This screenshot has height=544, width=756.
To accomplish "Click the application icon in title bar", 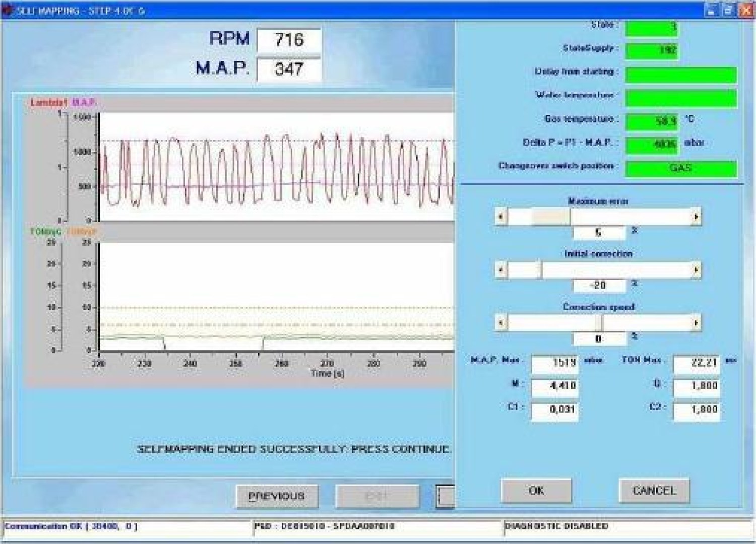I will (x=8, y=11).
